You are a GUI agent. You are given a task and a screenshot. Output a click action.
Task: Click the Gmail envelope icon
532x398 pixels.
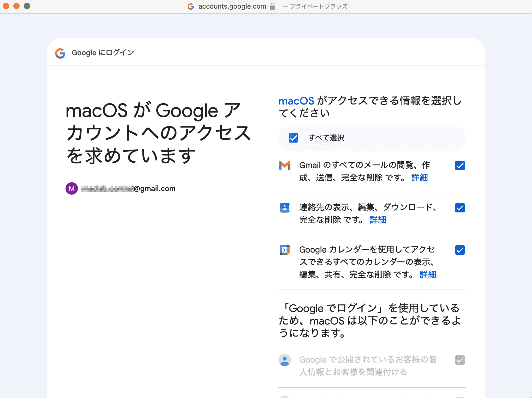point(285,166)
